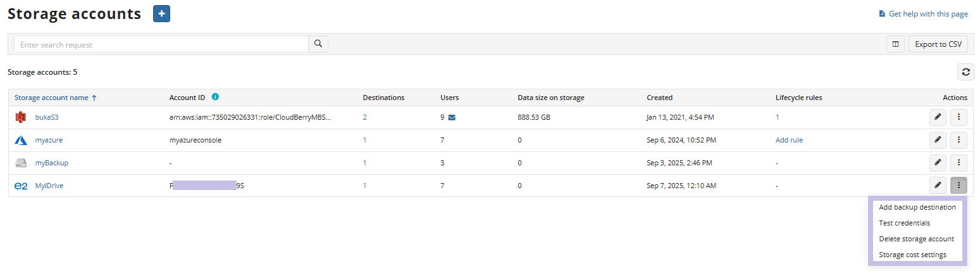The image size is (980, 273).
Task: Open more actions for myBackup row
Action: point(959,163)
